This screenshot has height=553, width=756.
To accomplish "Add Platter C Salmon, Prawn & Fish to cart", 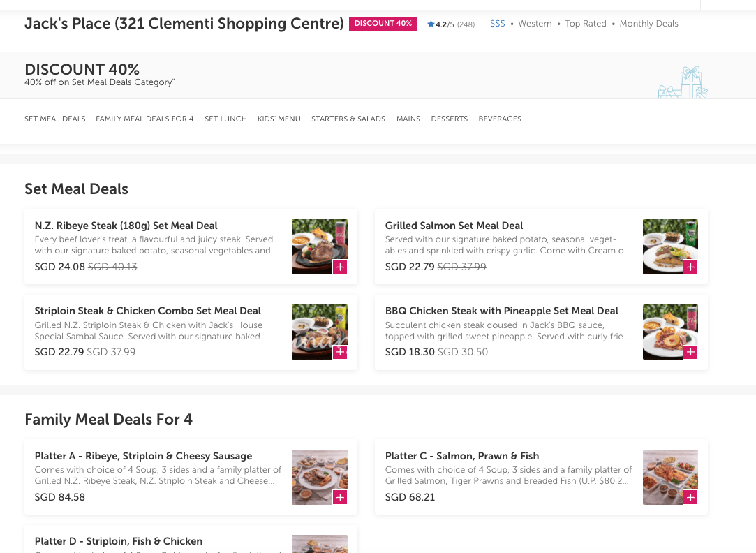I will coord(690,497).
